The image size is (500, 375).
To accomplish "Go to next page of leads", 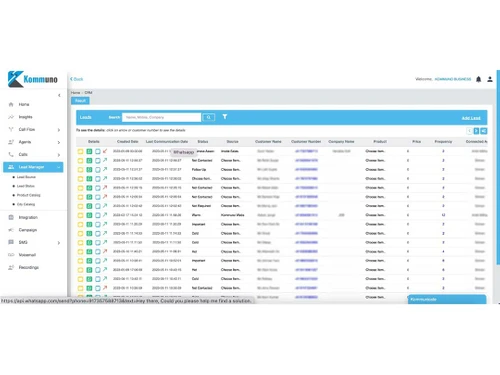I will (x=476, y=131).
